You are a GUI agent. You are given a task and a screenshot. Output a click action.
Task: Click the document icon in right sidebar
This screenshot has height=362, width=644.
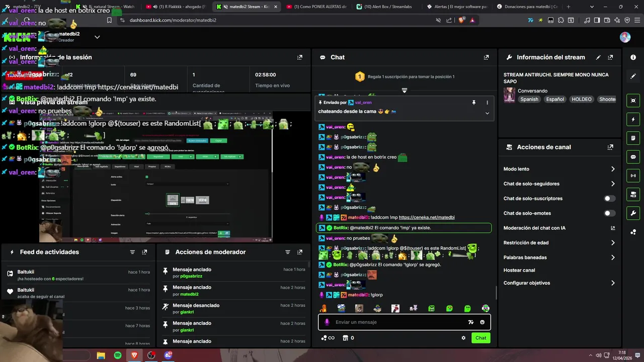pos(633,138)
